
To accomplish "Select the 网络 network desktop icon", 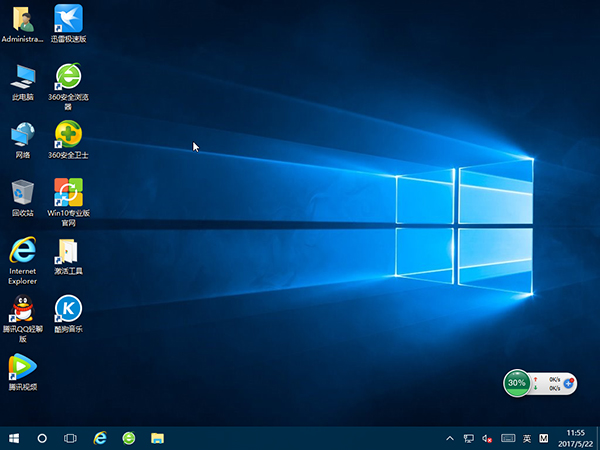I will point(22,134).
